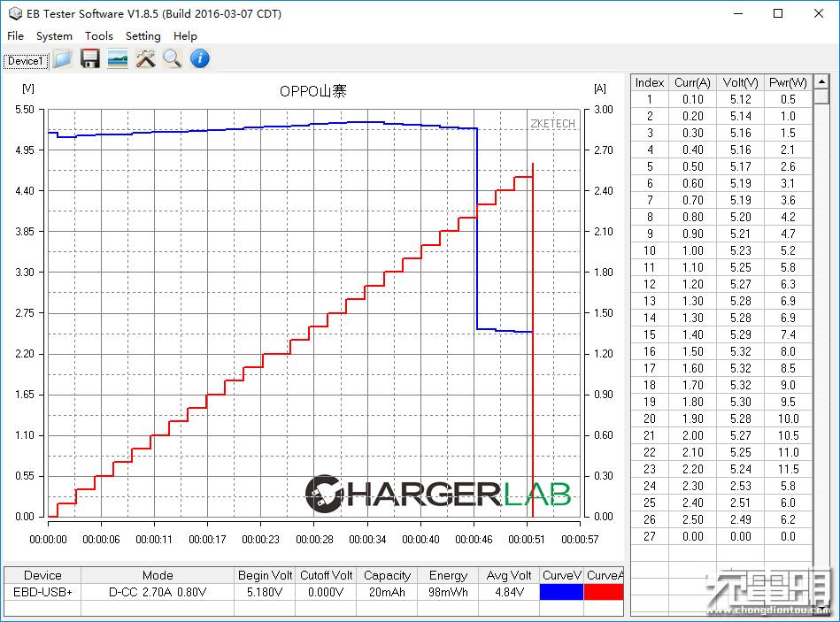Click the table scrollbar up arrow
The image size is (840, 622).
point(821,82)
